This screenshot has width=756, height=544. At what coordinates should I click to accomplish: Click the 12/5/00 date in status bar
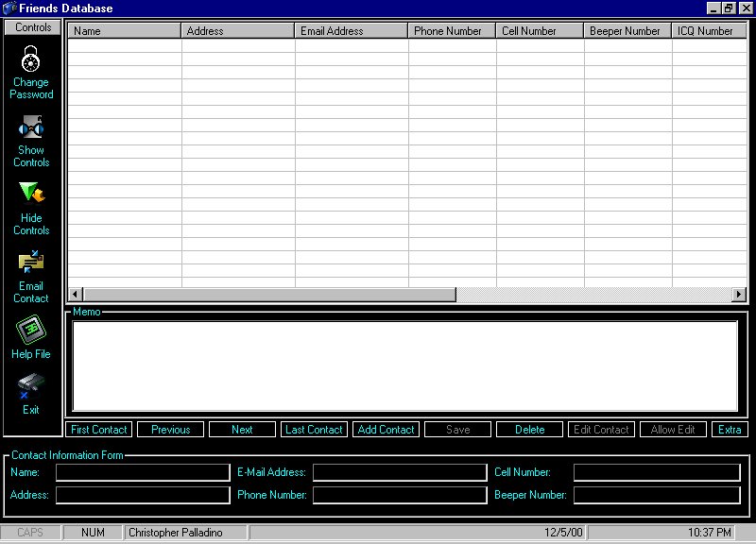point(563,533)
